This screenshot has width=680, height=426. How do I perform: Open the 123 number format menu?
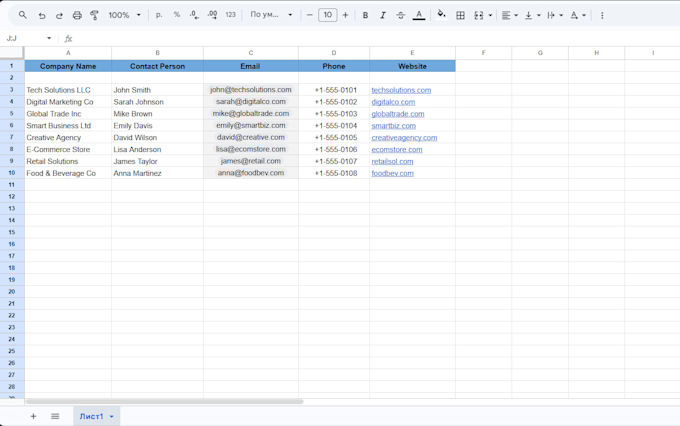[230, 15]
